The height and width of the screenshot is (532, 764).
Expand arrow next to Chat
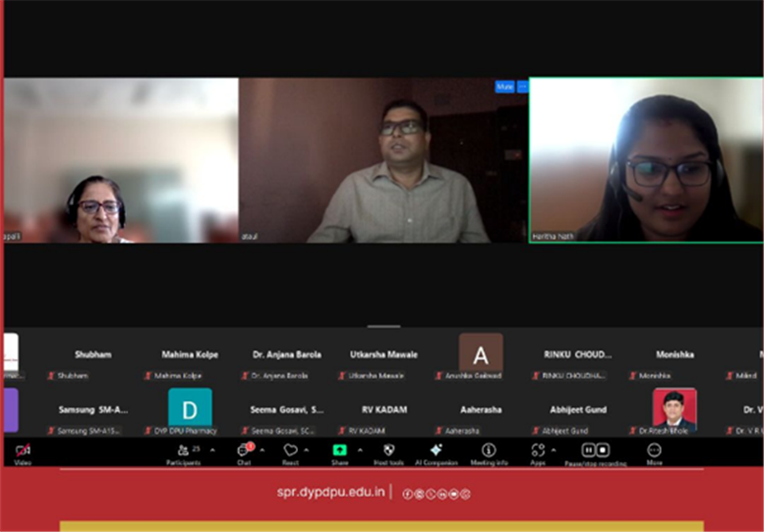pyautogui.click(x=262, y=450)
